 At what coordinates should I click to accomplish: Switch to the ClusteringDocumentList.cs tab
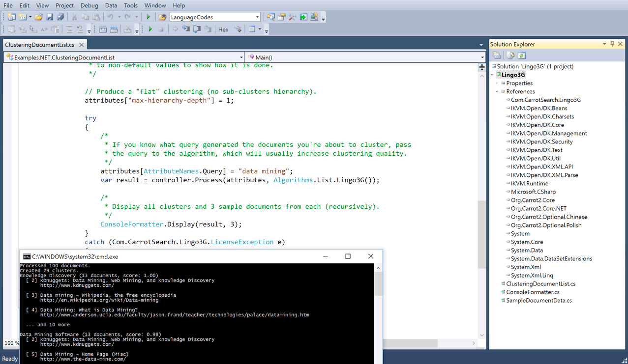[x=39, y=45]
